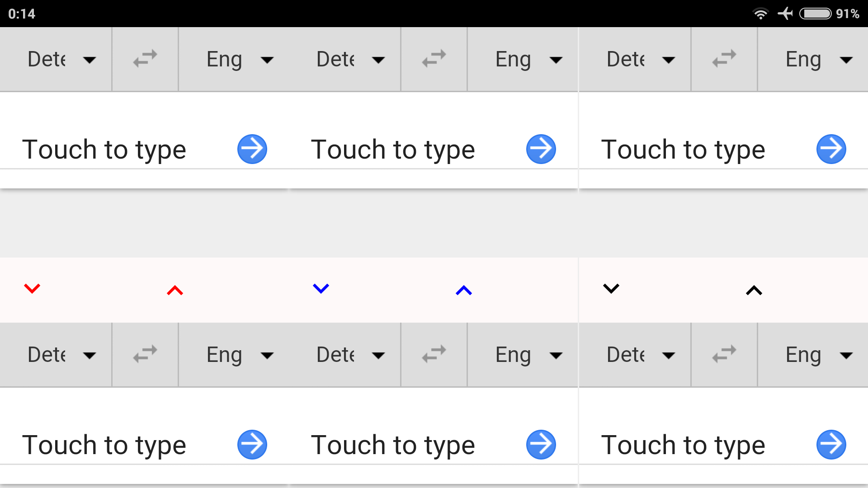This screenshot has height=488, width=868.
Task: Click the black up chevron
Action: tap(754, 291)
